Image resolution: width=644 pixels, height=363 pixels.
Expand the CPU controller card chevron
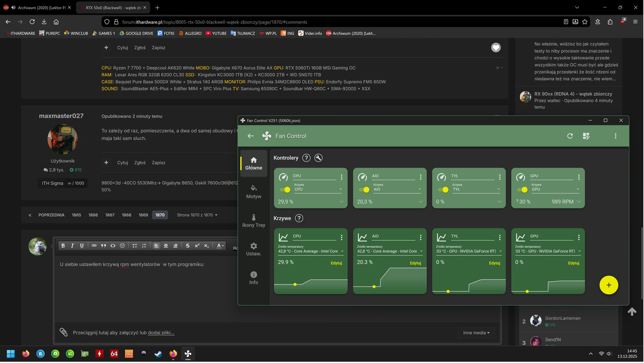click(342, 202)
